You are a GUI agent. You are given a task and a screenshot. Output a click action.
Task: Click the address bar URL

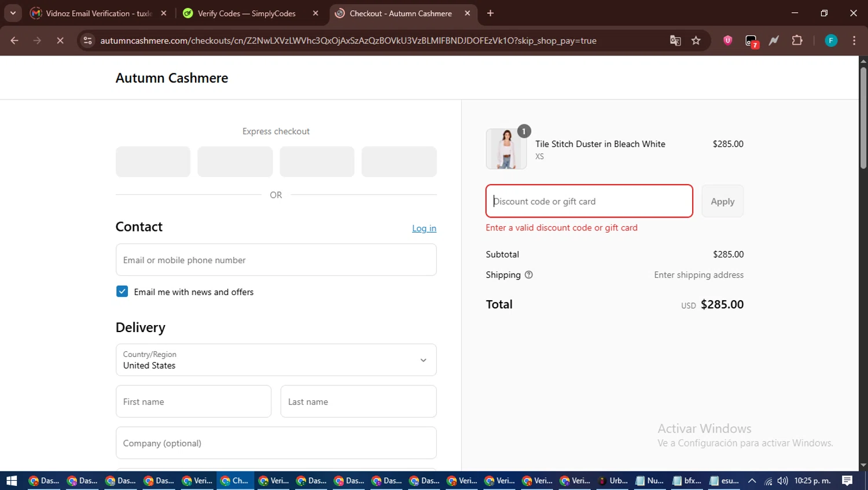[348, 40]
